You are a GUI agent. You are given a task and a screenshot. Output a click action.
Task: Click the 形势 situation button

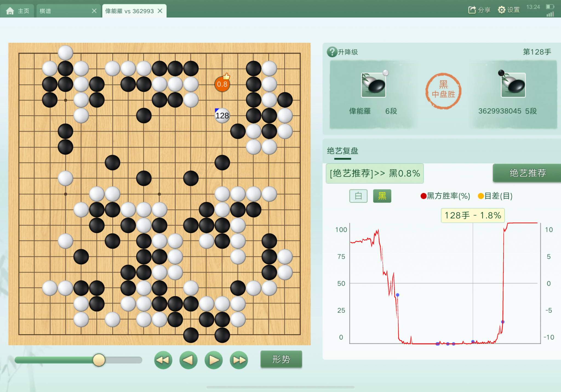[x=281, y=359]
